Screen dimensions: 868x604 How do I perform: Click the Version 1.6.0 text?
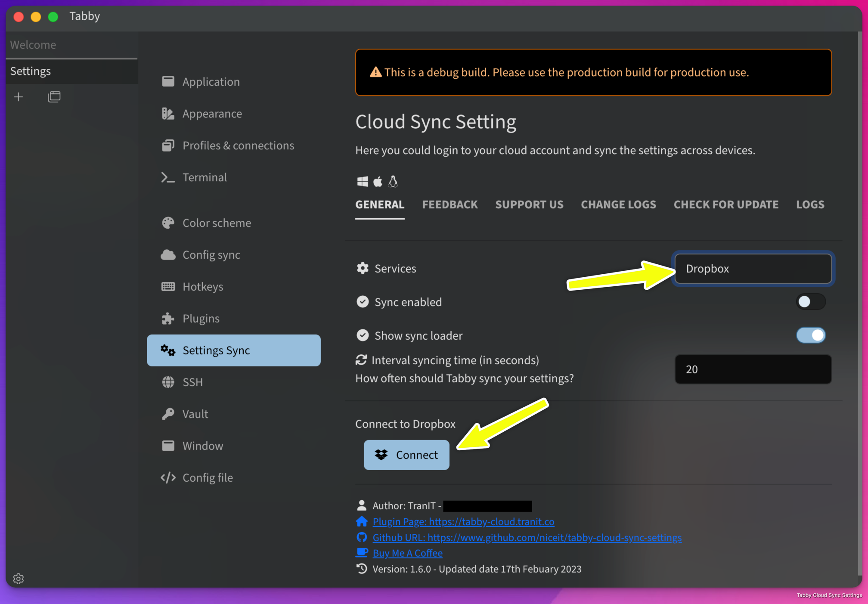[477, 569]
